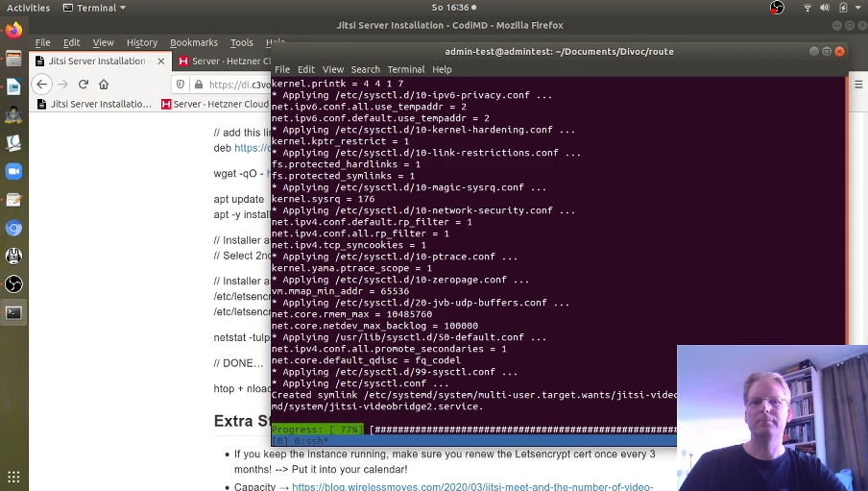The image size is (868, 491).
Task: Click the Firefox URL address field
Action: 239,85
